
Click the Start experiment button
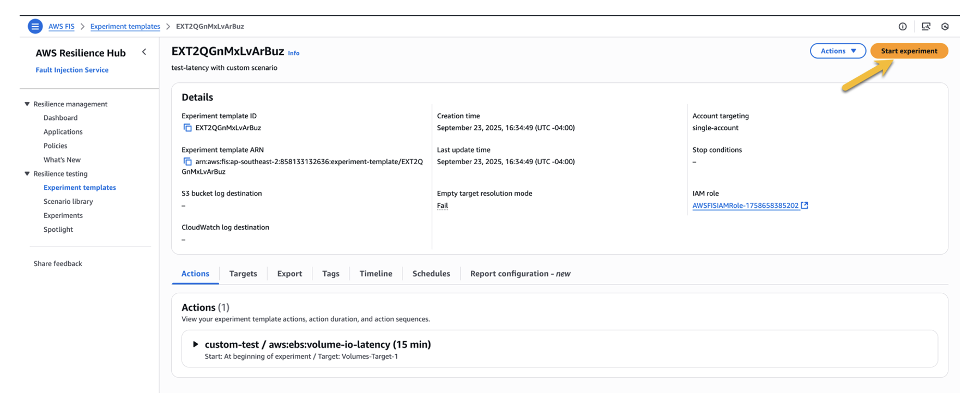tap(909, 51)
